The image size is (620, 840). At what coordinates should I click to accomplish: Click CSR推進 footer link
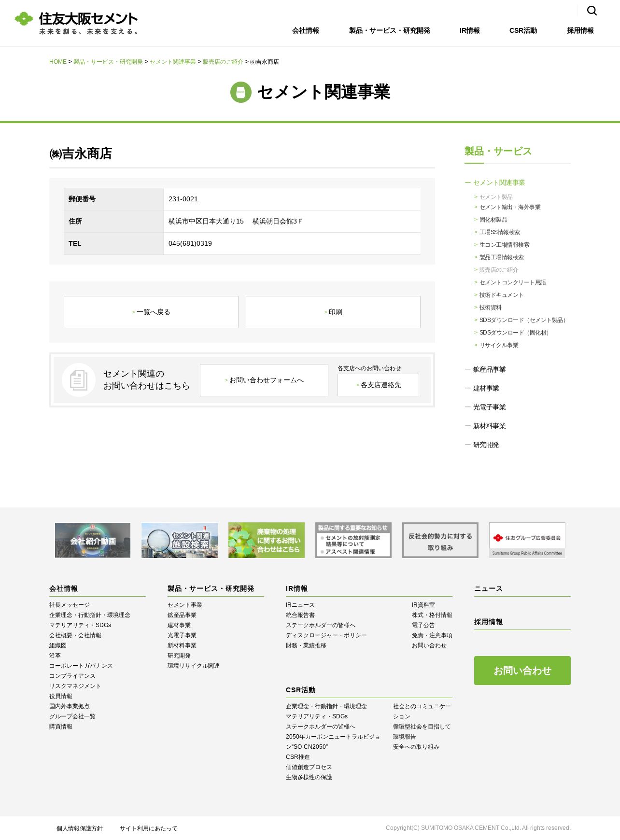click(x=298, y=757)
